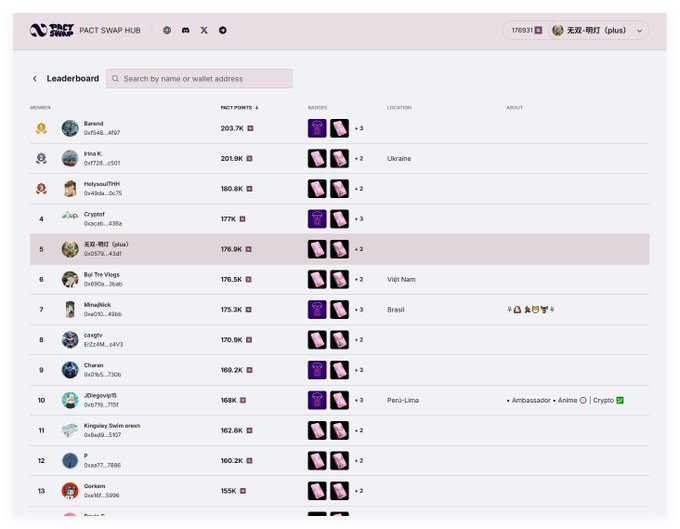Open the Telegram icon link
Viewport: 680px width, 529px height.
pyautogui.click(x=222, y=30)
